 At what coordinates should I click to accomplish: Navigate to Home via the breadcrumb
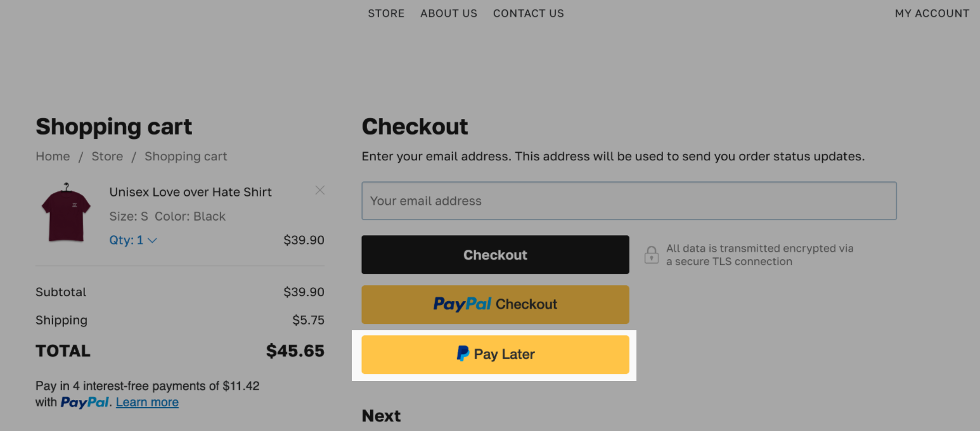[x=53, y=156]
